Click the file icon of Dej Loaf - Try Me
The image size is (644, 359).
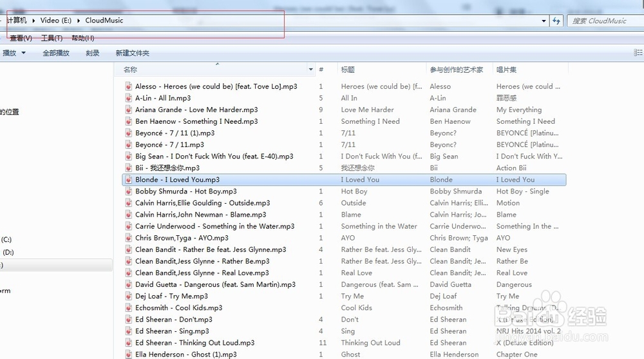[x=129, y=296]
